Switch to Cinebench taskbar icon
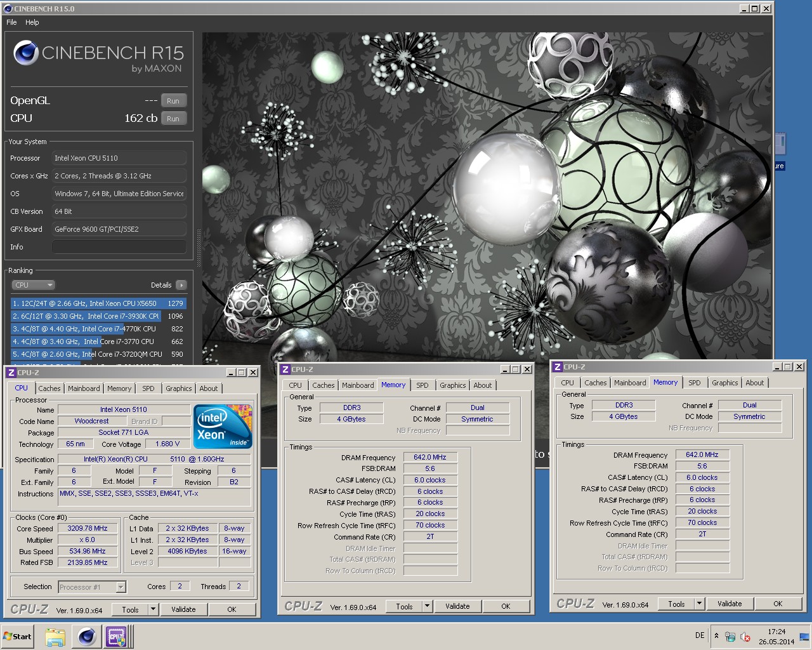Screen dimensions: 812x650 (87, 637)
